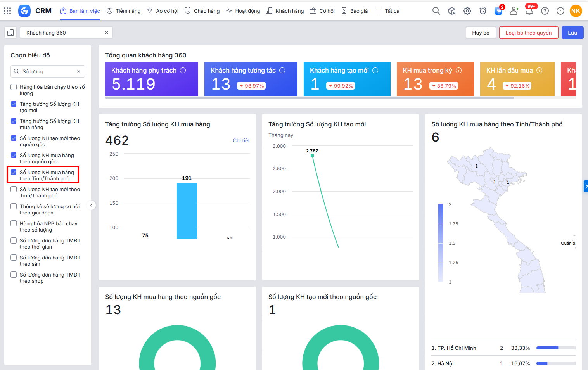Uncheck 'Số lượng KH mua hàng theo Tỉnh/Thành phố'
This screenshot has width=588, height=370.
[14, 173]
